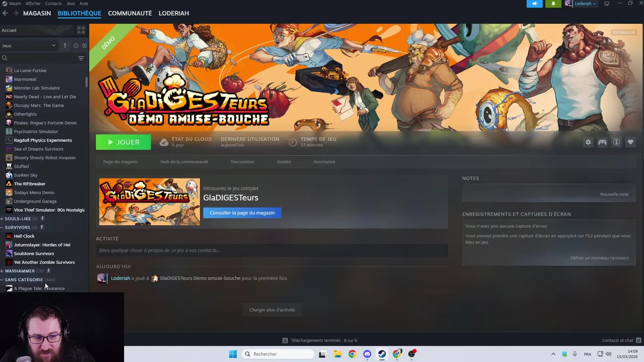Select Ragdoll Physics Experiments in list
This screenshot has width=644, height=362.
coord(43,140)
